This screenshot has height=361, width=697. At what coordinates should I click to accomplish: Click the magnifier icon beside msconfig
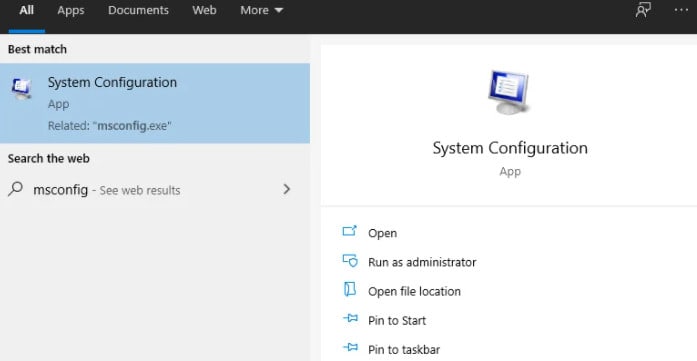pos(15,189)
